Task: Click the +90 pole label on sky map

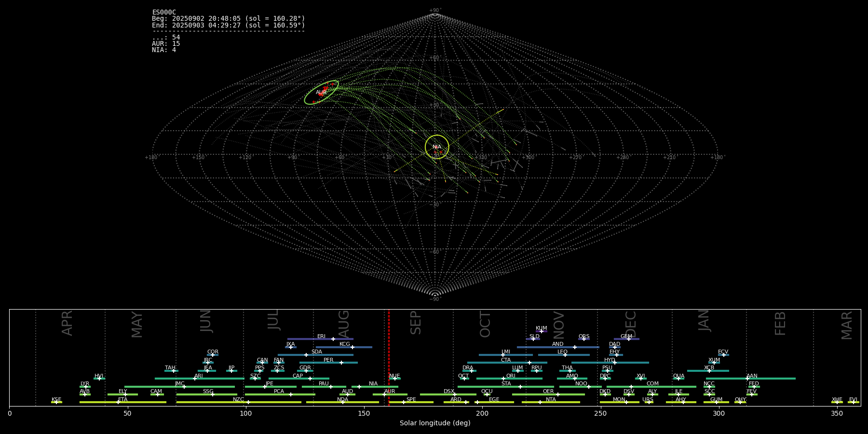Action: (435, 11)
